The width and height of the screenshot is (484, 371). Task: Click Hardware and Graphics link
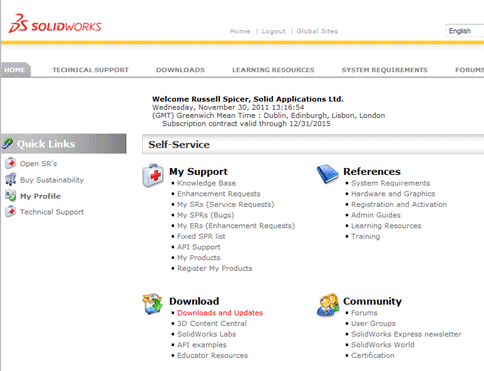point(393,194)
